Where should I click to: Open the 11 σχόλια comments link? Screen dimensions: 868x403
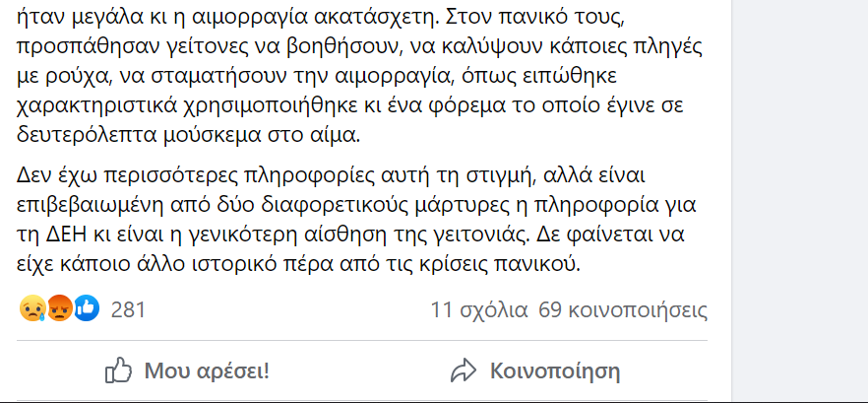(479, 309)
